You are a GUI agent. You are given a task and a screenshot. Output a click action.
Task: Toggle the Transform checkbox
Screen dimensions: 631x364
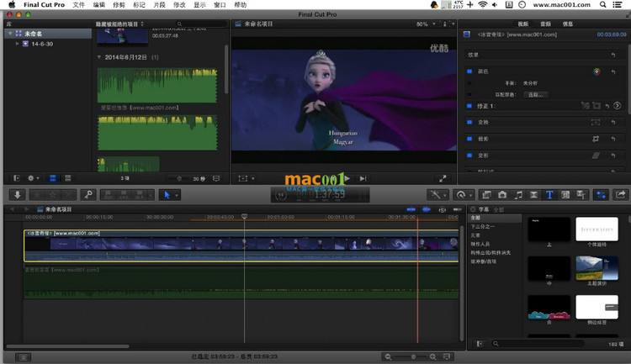tap(469, 122)
